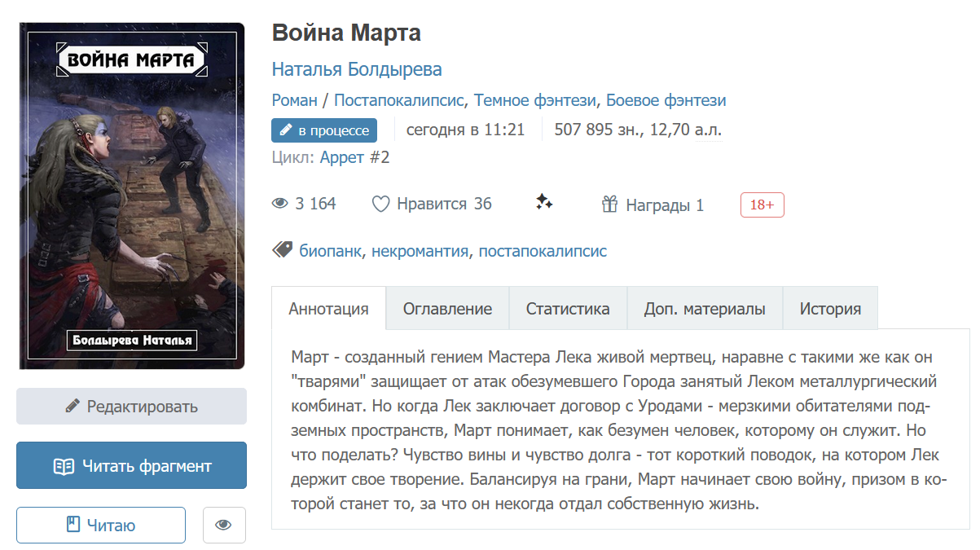Select the История tab

[830, 309]
